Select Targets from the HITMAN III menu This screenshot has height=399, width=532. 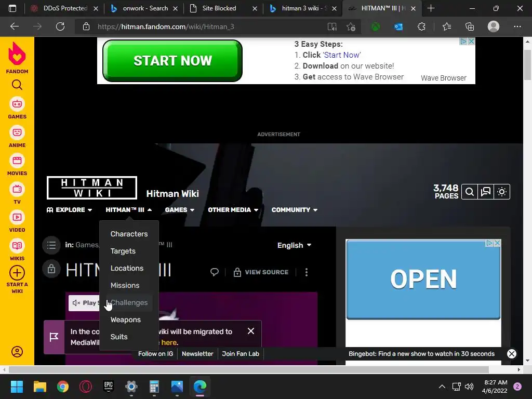(129, 251)
